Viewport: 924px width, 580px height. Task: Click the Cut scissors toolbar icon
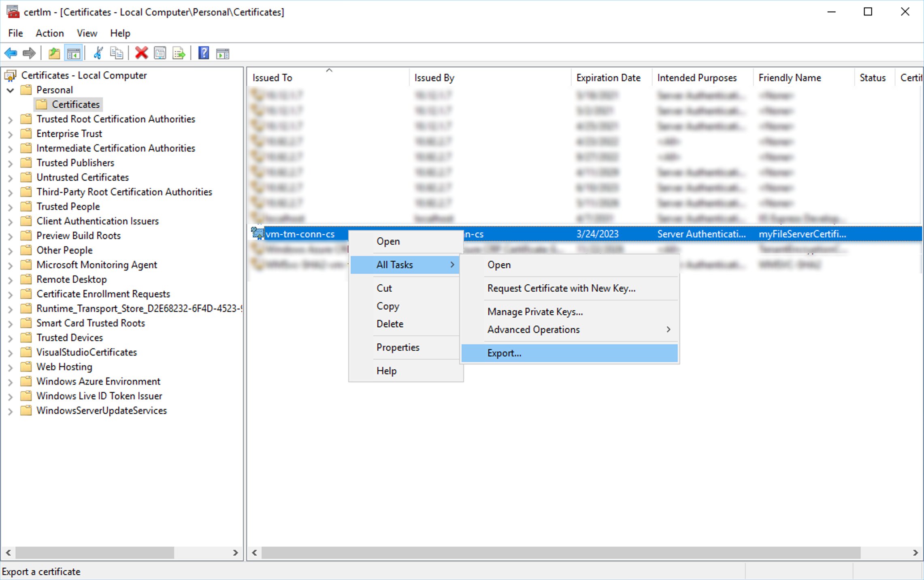(x=98, y=53)
